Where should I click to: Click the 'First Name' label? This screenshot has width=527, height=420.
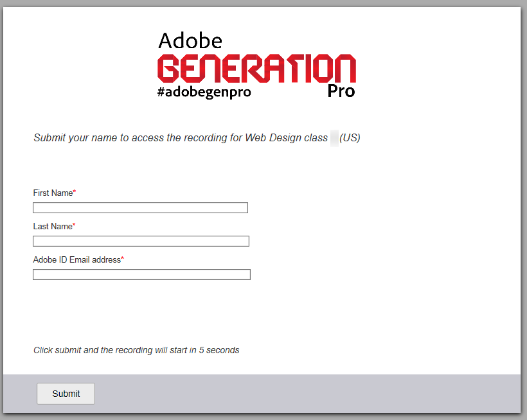coord(55,193)
